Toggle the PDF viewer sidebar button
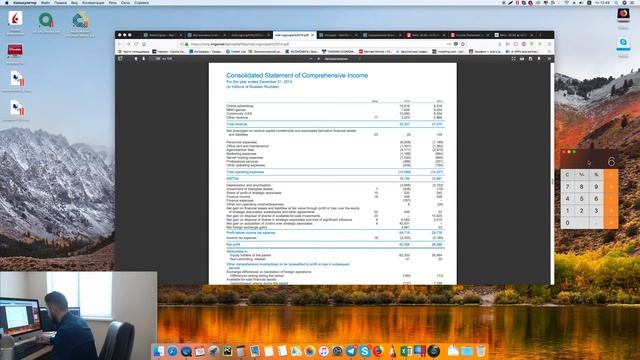 [x=120, y=59]
